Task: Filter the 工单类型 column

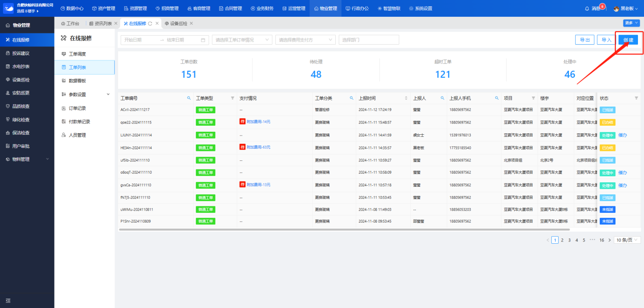Action: 233,98
